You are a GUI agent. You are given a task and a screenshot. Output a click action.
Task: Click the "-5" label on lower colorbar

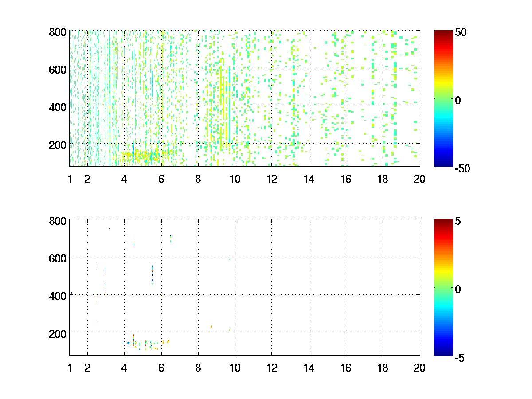[460, 357]
